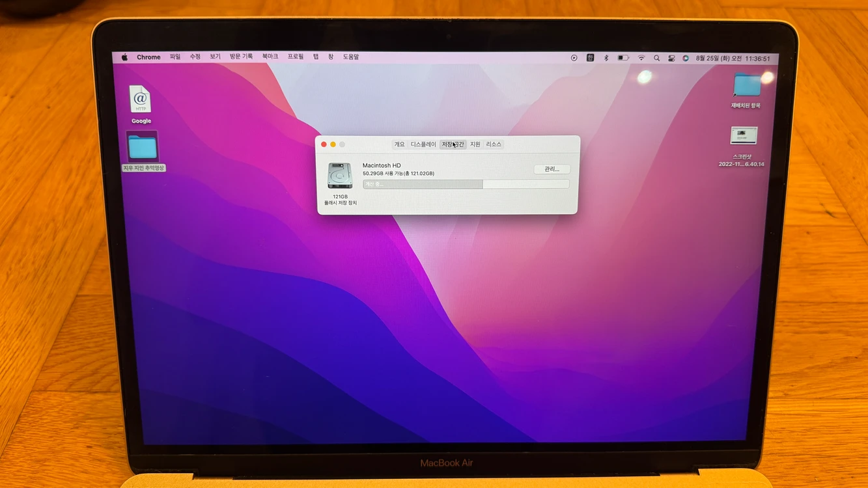This screenshot has width=868, height=488.
Task: Open the 보기 menu
Action: (215, 57)
